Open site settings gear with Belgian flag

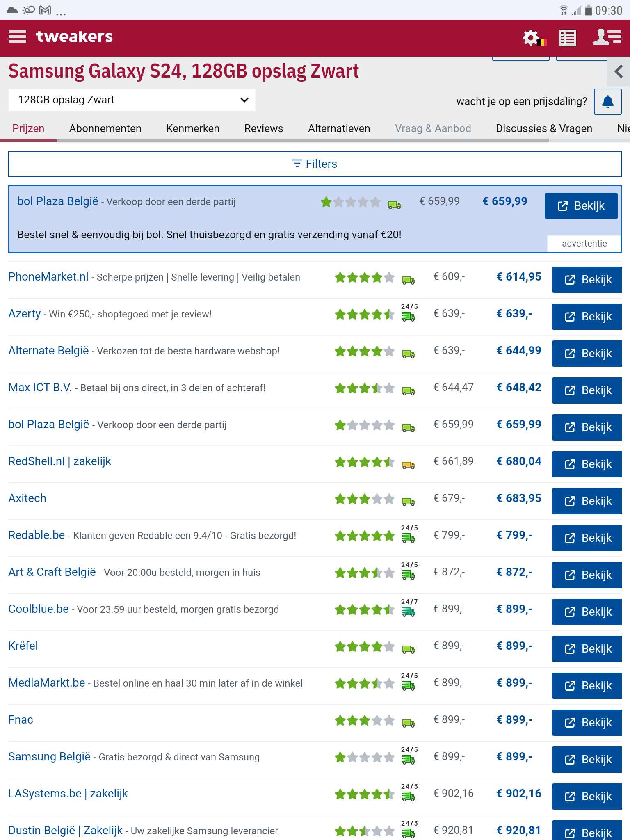533,38
